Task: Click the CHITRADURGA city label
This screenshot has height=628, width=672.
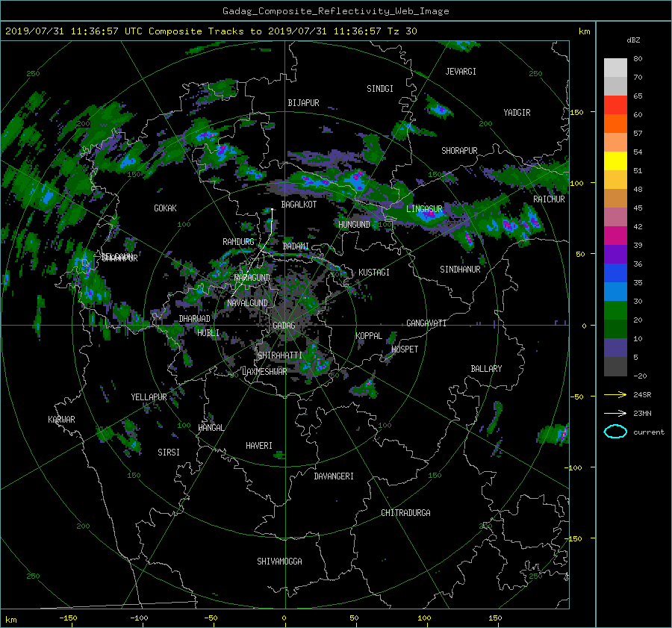Action: tap(405, 513)
